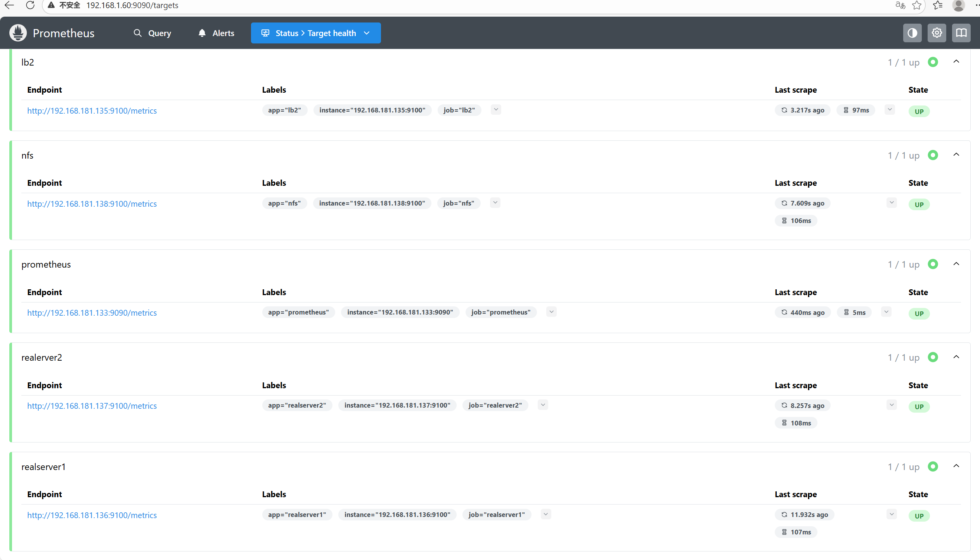Collapse the realserver1 target pool
The image size is (980, 560).
[956, 466]
